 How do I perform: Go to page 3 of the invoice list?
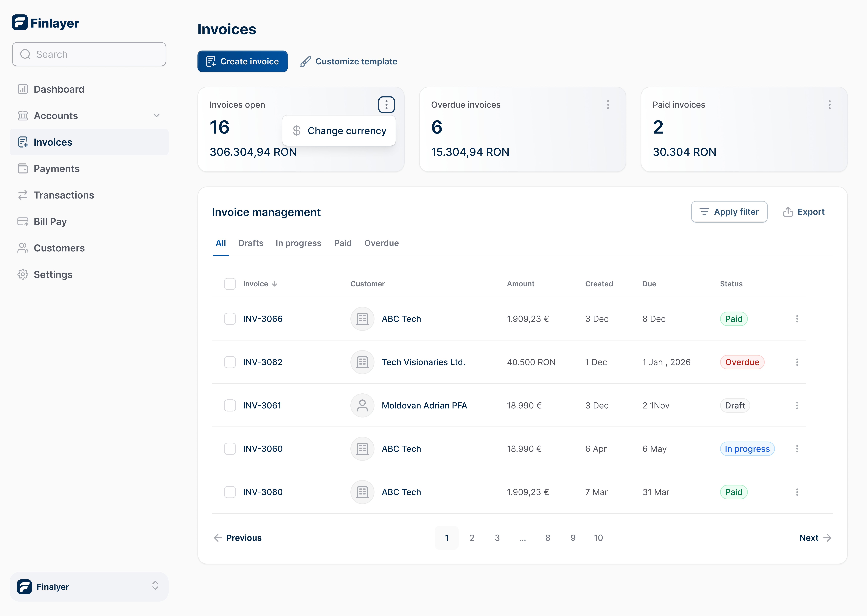497,537
